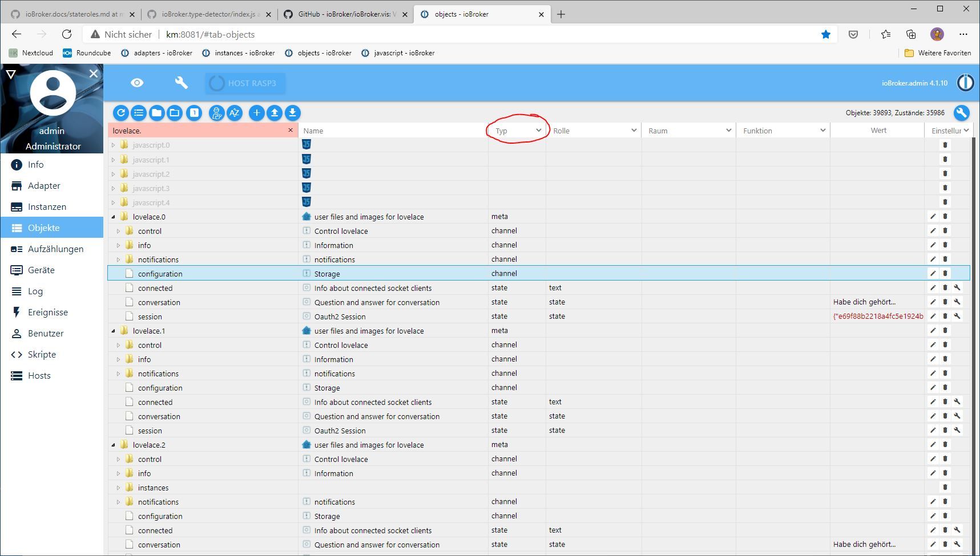
Task: Close the sidebar with X button
Action: 94,74
